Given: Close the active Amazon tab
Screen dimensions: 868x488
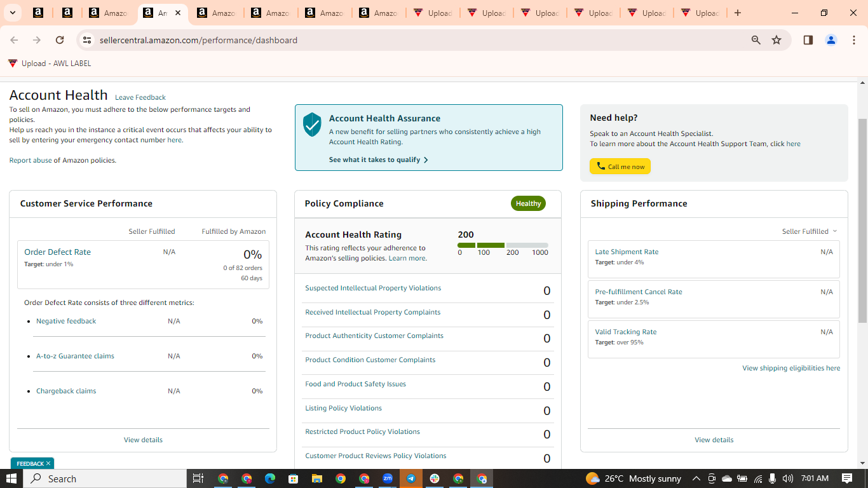Looking at the screenshot, I should pyautogui.click(x=178, y=13).
